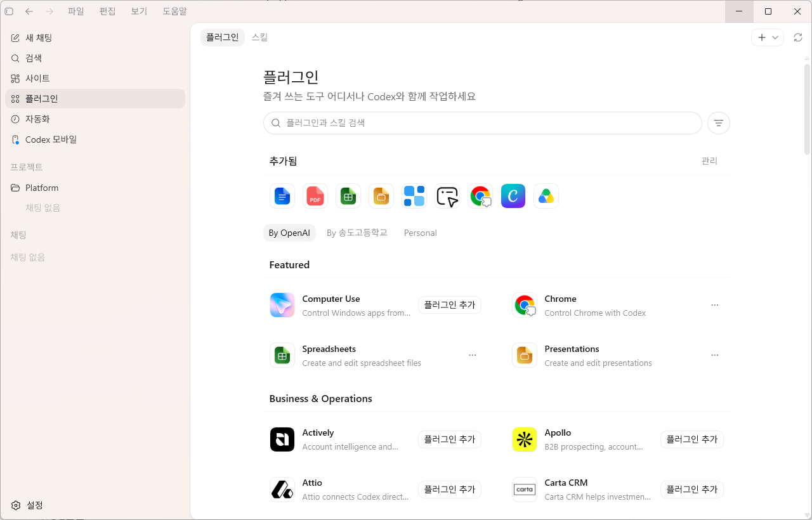Open the 파일 menu

tap(76, 11)
